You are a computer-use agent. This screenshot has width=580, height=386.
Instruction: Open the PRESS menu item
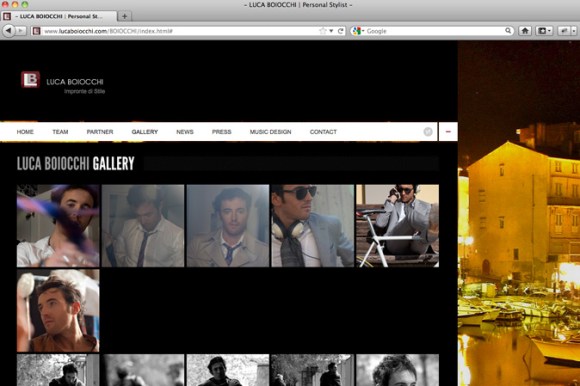[222, 132]
